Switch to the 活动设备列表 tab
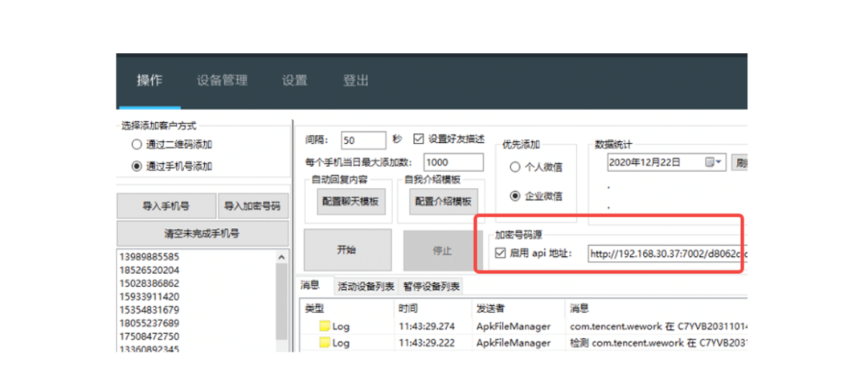 click(x=366, y=287)
